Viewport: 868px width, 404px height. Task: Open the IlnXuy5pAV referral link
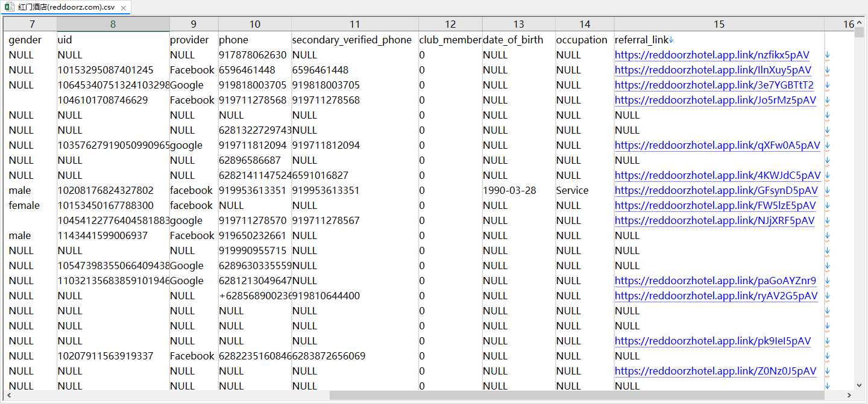713,70
